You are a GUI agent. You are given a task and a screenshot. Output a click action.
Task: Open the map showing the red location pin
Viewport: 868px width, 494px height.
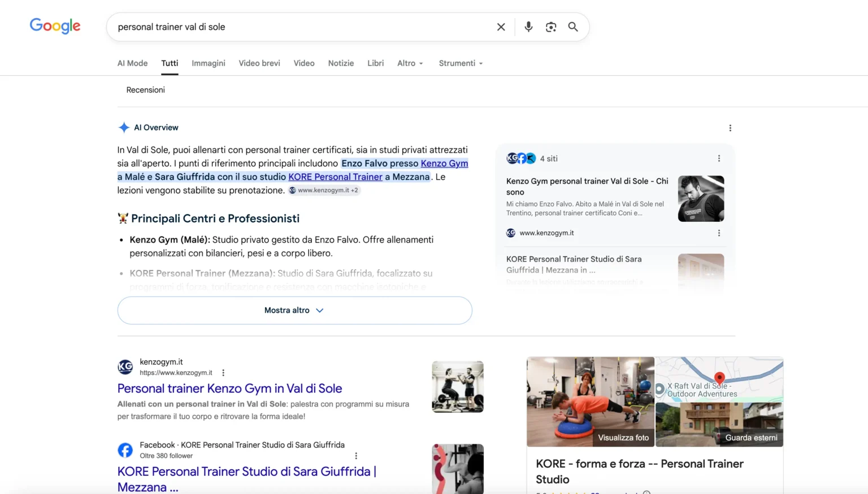[x=719, y=378]
